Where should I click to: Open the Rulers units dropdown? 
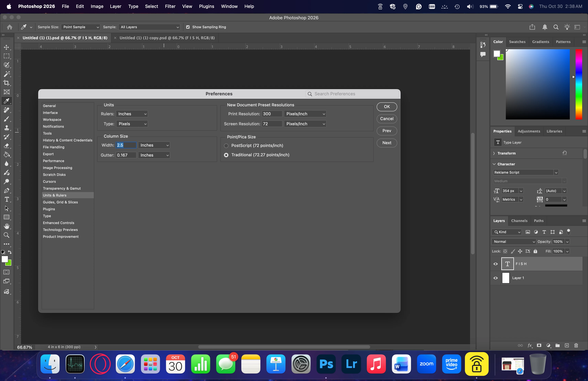(132, 114)
